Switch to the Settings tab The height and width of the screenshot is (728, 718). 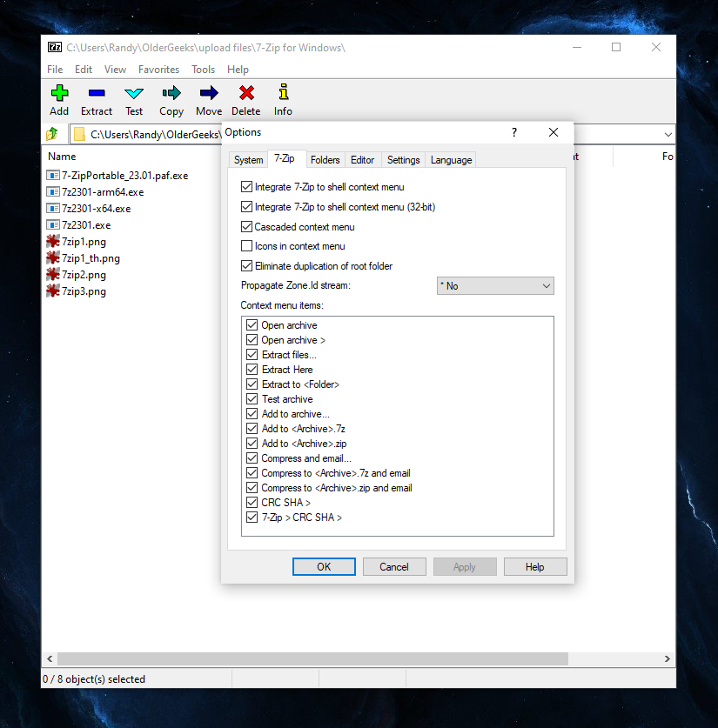click(404, 160)
